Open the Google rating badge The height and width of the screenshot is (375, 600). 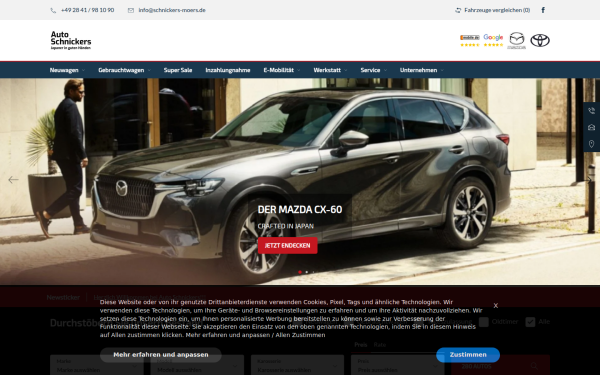(493, 40)
